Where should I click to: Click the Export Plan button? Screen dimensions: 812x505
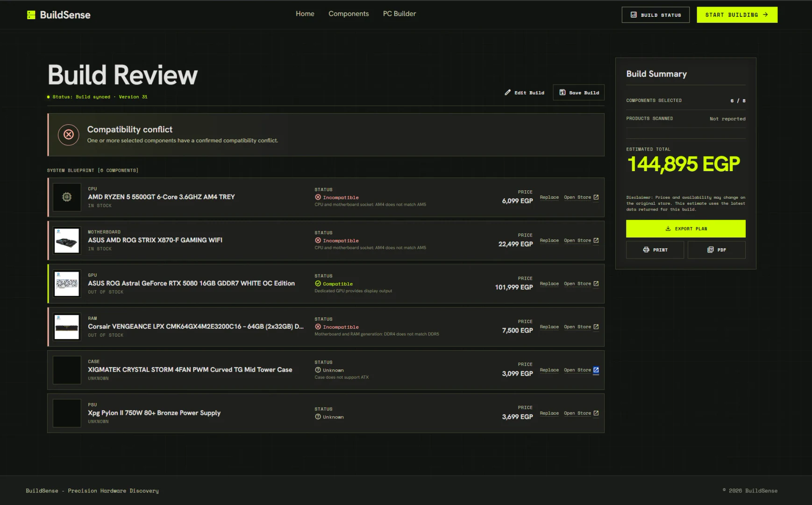pos(685,229)
